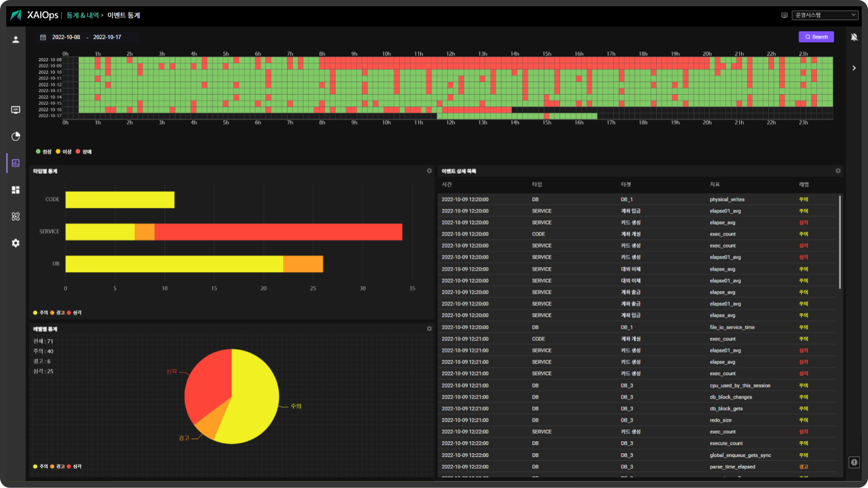Toggle 정상 legend on the heatmap
Viewport: 868px width, 488px height.
click(44, 152)
